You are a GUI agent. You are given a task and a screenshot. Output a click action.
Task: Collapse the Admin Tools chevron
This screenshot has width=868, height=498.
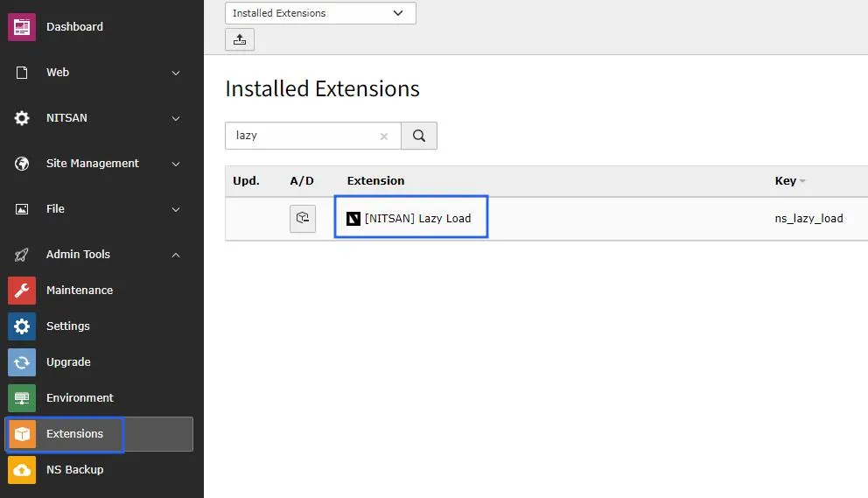coord(176,255)
